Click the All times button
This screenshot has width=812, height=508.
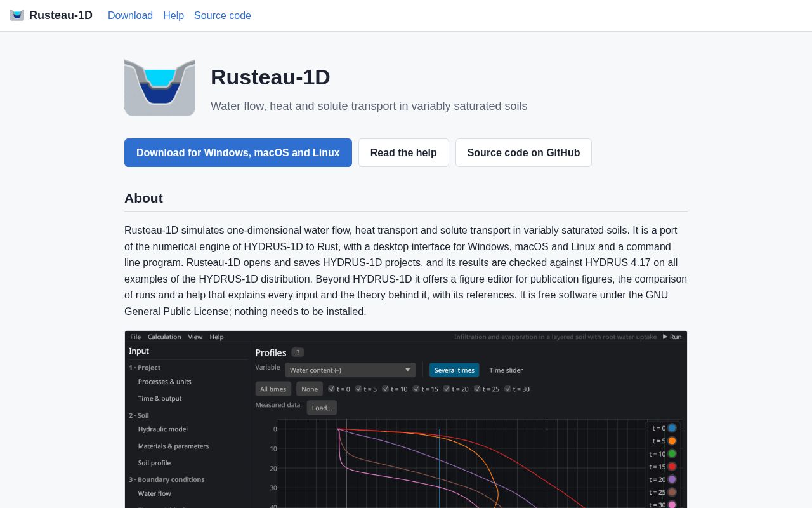click(273, 389)
